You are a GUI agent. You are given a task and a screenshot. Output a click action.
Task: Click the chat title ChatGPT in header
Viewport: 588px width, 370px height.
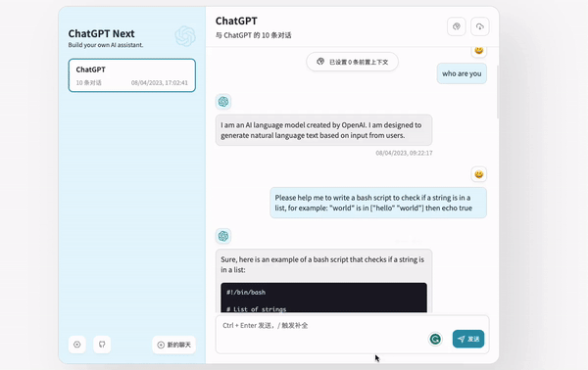pos(236,21)
